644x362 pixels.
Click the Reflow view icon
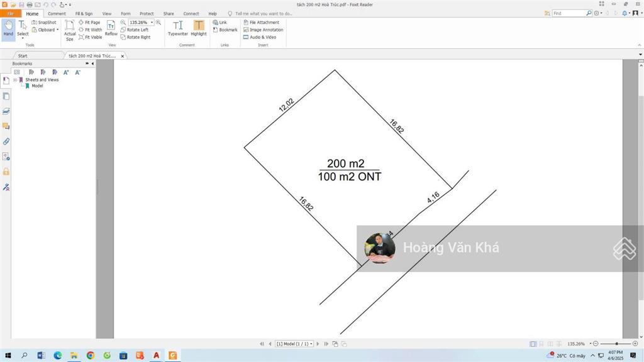(x=111, y=28)
